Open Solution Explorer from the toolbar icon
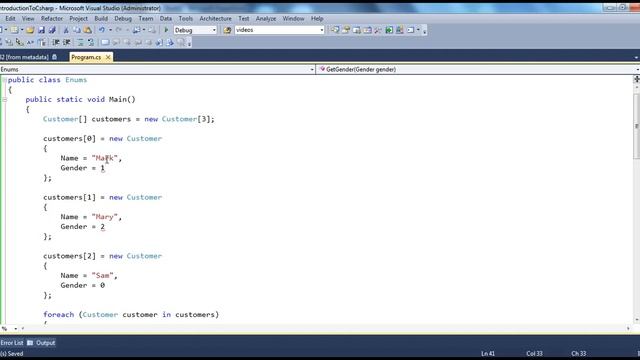The width and height of the screenshot is (640, 360). tap(335, 30)
